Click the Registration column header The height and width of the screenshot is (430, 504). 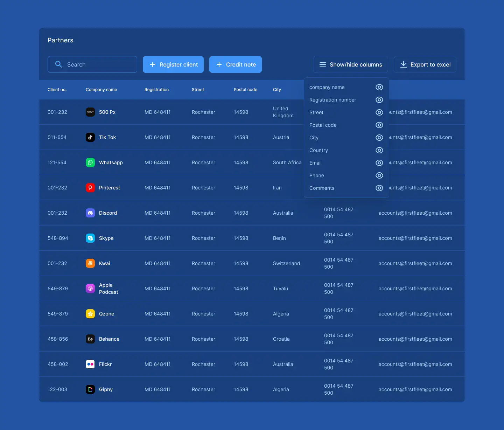156,90
